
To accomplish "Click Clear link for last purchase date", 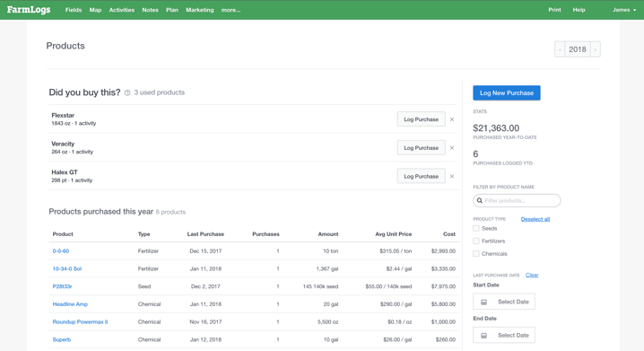I will tap(532, 275).
